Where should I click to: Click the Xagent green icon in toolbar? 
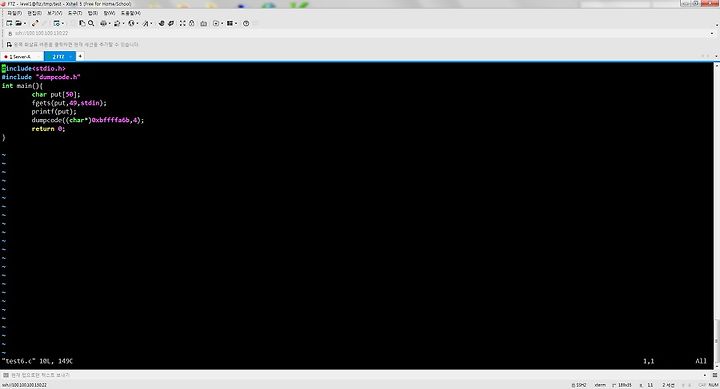click(171, 23)
